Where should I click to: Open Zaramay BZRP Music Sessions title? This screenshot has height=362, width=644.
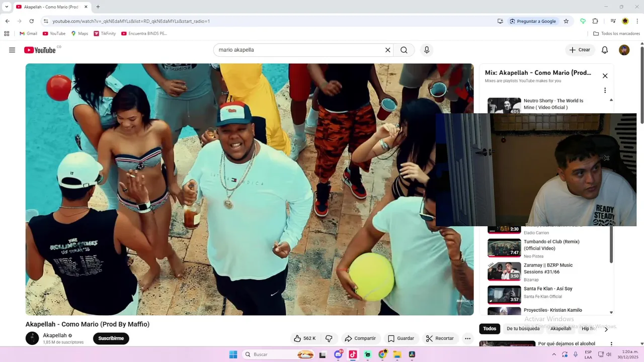(x=548, y=268)
